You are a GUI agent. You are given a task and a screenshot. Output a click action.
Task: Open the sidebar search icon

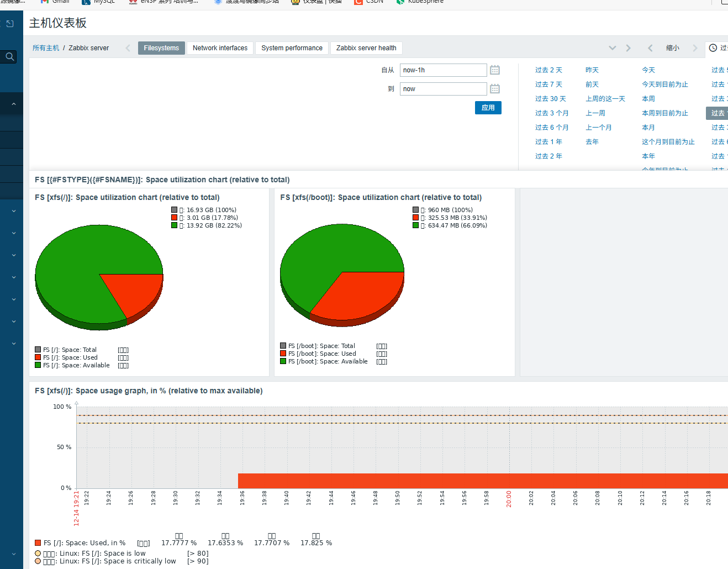tap(9, 56)
